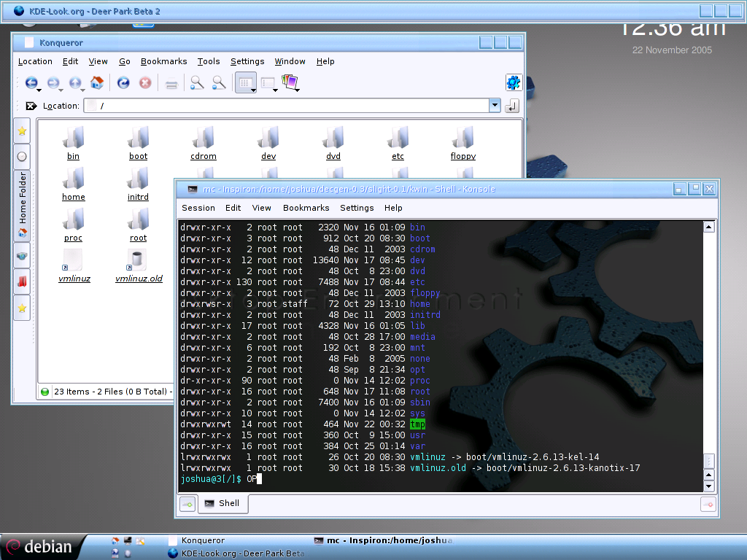Open Konsole Settings menu
This screenshot has width=747, height=560.
point(357,208)
